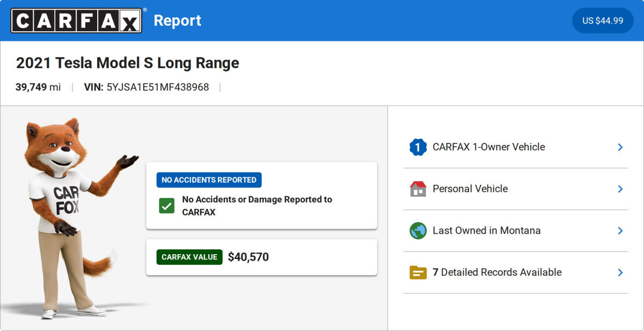
Task: Expand the 7 Detailed Records chevron
Action: (x=620, y=272)
